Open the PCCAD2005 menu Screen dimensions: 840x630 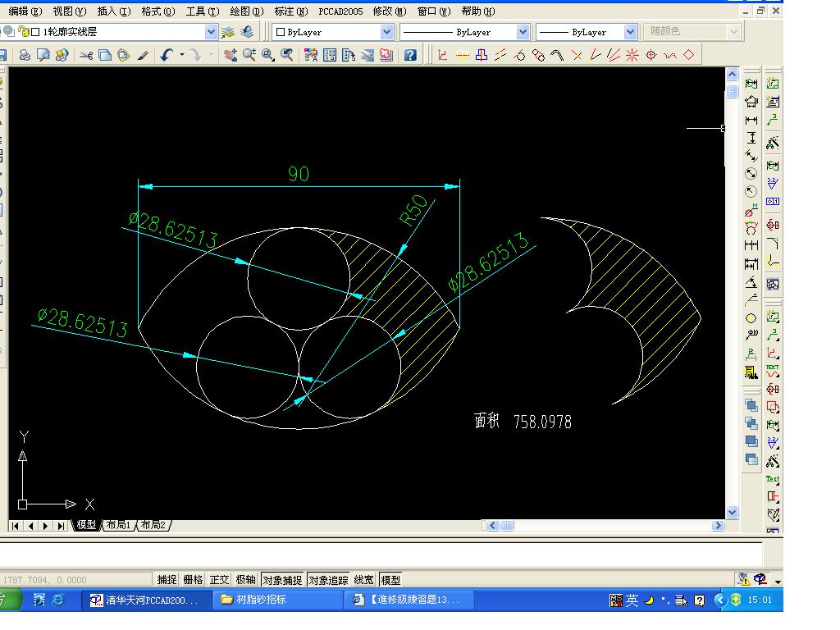click(340, 11)
